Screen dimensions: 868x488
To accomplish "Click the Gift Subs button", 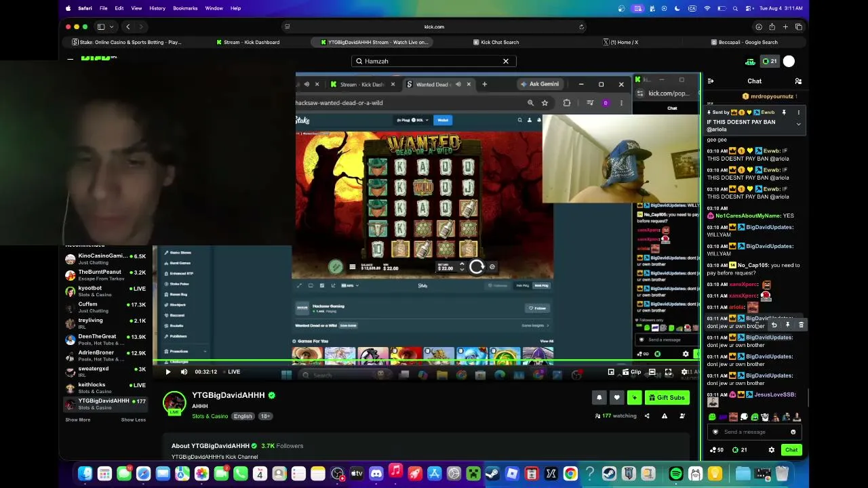I will coord(667,397).
